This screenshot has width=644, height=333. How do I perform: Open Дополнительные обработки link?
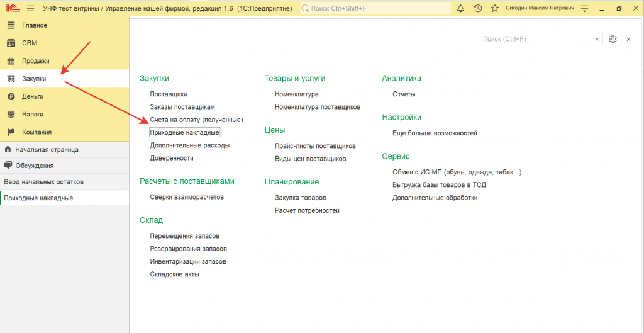click(x=435, y=198)
